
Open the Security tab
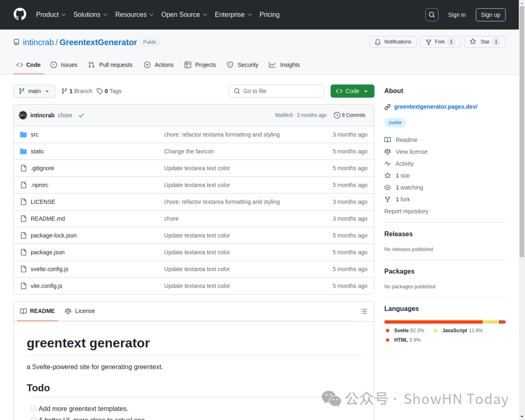tap(243, 65)
